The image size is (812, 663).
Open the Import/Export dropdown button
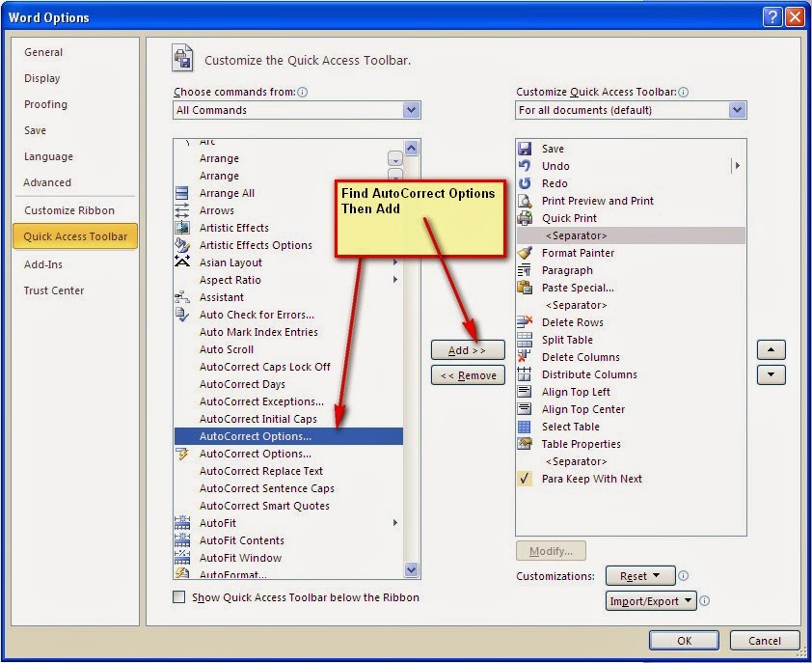click(651, 601)
